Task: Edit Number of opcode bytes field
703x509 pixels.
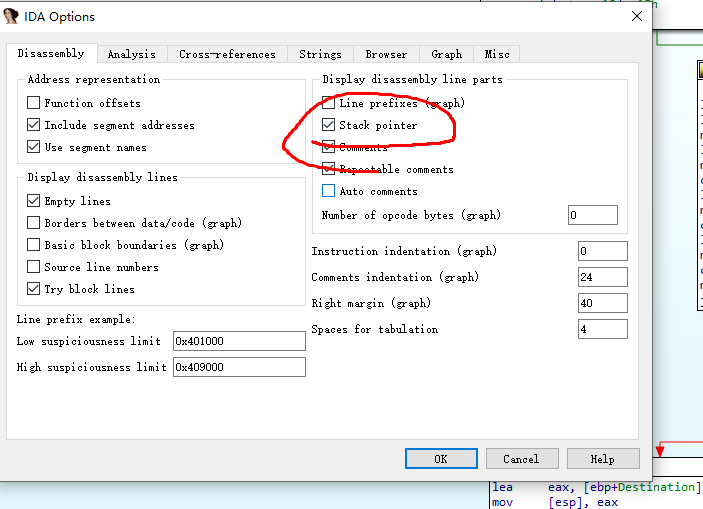Action: 593,215
